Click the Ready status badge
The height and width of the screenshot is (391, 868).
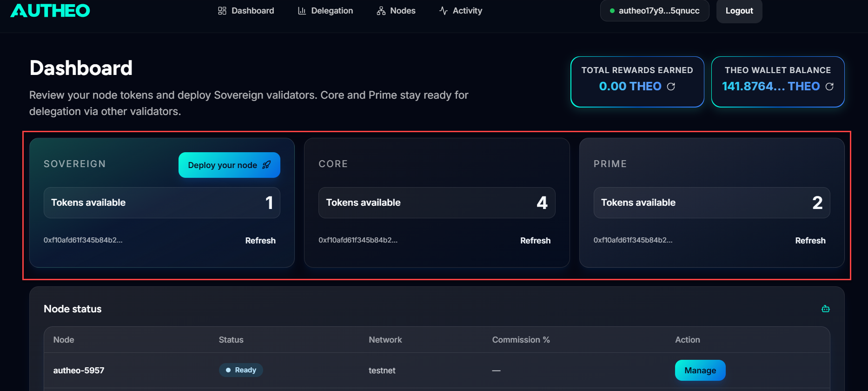(x=241, y=370)
